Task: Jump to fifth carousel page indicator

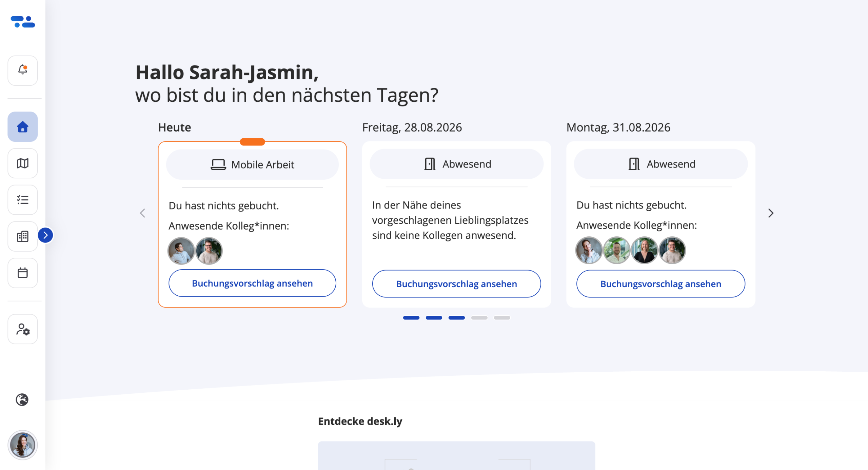Action: point(502,318)
